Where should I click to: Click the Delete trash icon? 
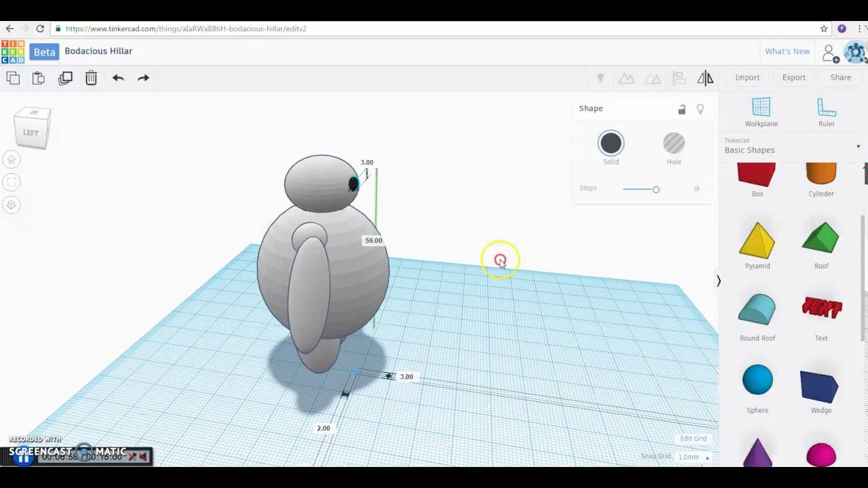[91, 78]
